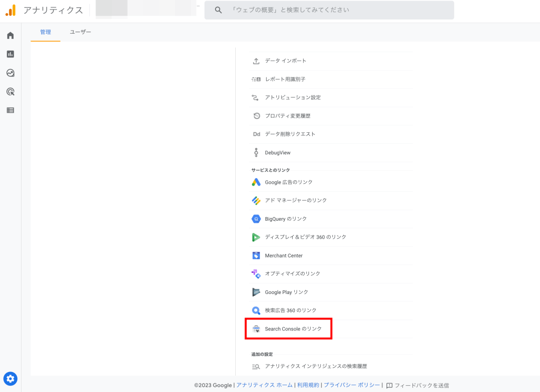The height and width of the screenshot is (392, 540).
Task: Click the Dd データ削除リクエスト icon
Action: pos(257,134)
